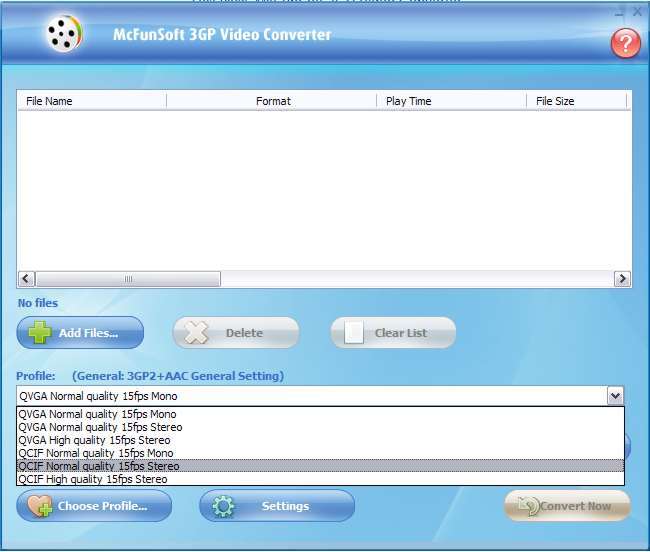This screenshot has width=650, height=552.
Task: Pick QCIF High quality 15fps Stereo
Action: (x=92, y=479)
